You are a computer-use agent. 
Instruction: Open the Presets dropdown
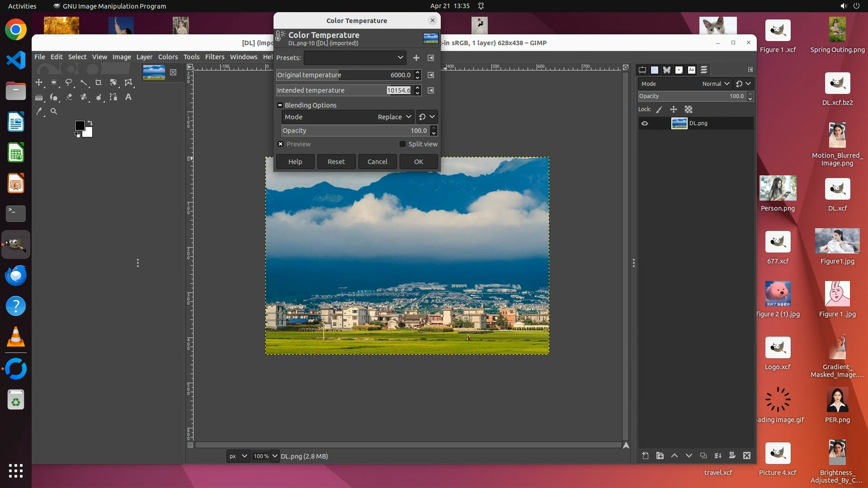(x=355, y=58)
